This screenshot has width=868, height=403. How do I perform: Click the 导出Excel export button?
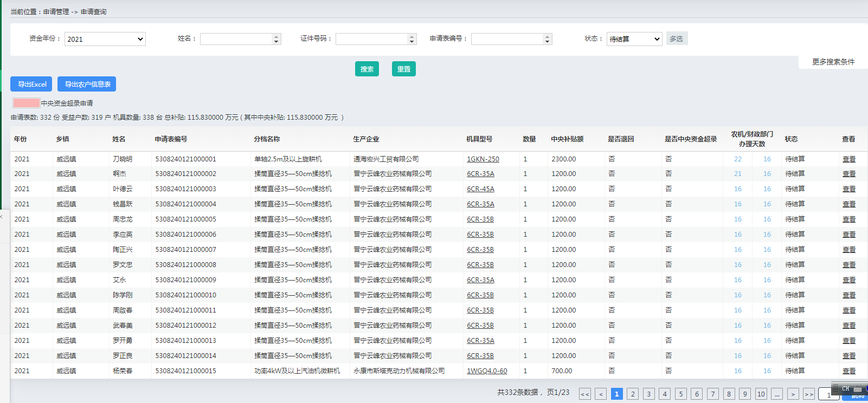click(x=31, y=84)
